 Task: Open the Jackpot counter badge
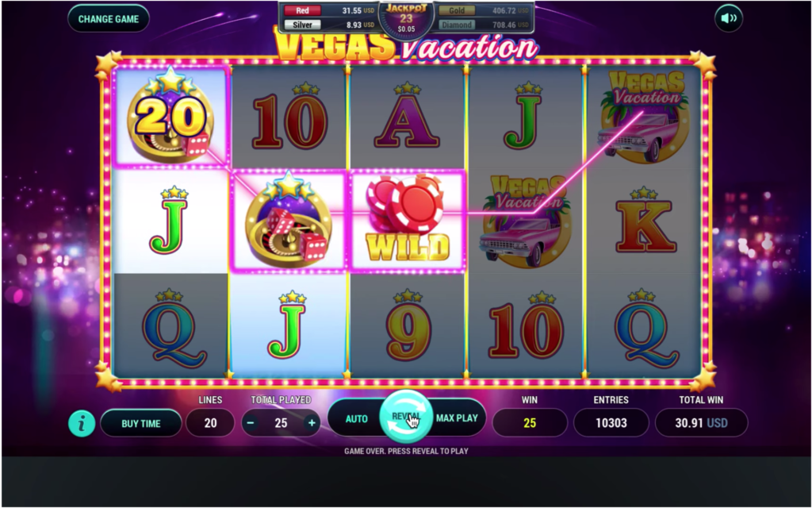click(406, 18)
